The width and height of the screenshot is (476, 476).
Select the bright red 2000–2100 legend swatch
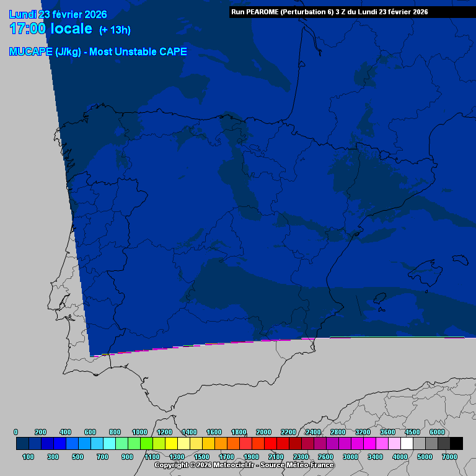point(270,444)
